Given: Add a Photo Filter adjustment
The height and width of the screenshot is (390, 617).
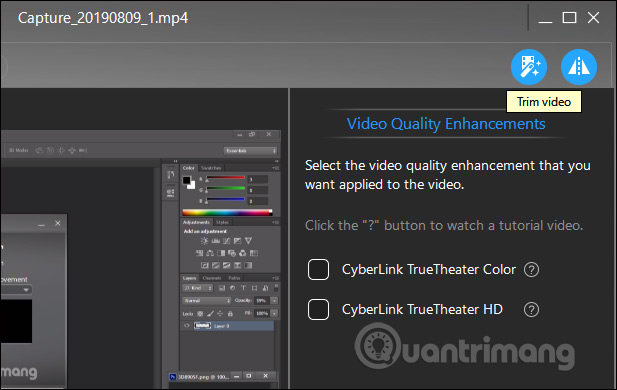Looking at the screenshot, I should point(232,253).
